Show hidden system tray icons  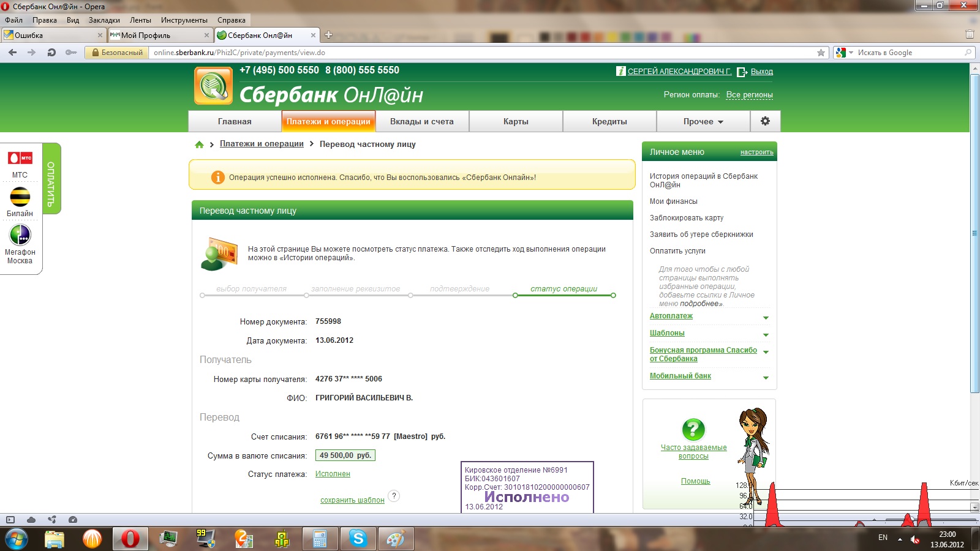[900, 539]
